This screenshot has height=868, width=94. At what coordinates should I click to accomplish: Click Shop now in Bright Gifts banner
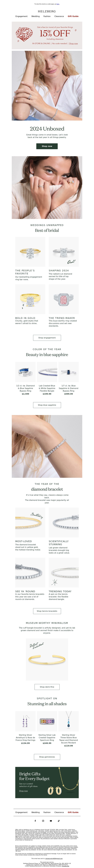23,791
